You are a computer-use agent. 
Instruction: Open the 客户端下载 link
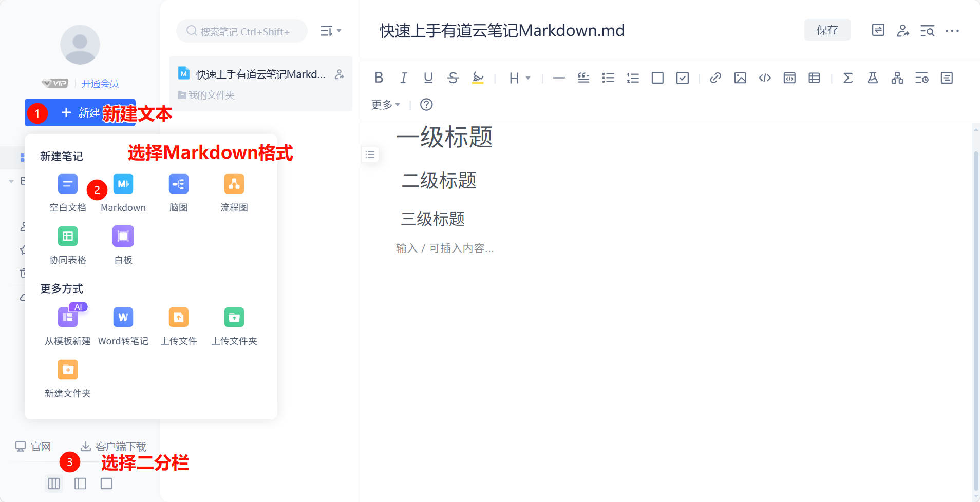pos(114,447)
